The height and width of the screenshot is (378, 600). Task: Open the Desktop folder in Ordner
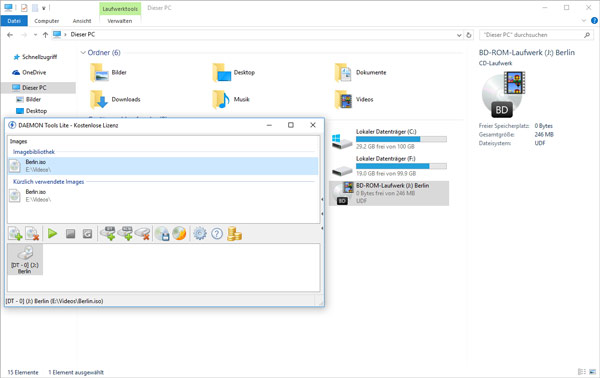click(233, 72)
